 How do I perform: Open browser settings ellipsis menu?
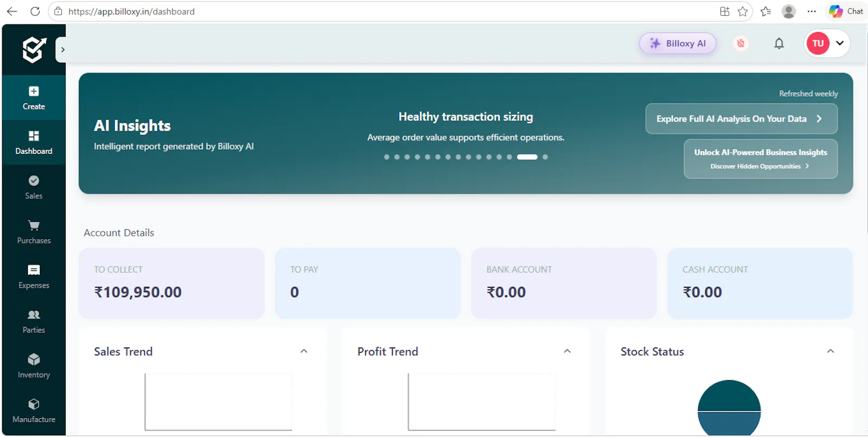point(812,11)
